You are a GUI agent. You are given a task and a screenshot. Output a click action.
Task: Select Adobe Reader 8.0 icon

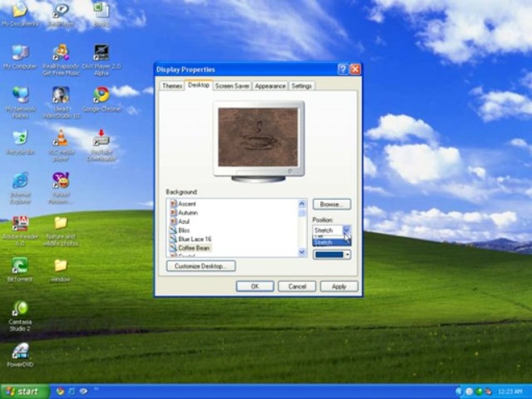coord(21,231)
